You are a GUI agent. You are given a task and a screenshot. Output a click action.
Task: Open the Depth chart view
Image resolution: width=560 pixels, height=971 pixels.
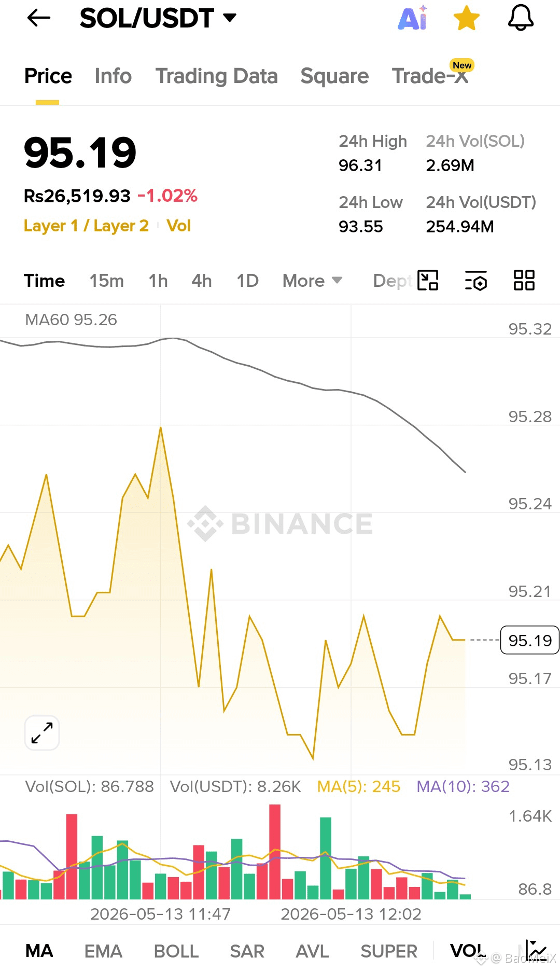coord(393,281)
